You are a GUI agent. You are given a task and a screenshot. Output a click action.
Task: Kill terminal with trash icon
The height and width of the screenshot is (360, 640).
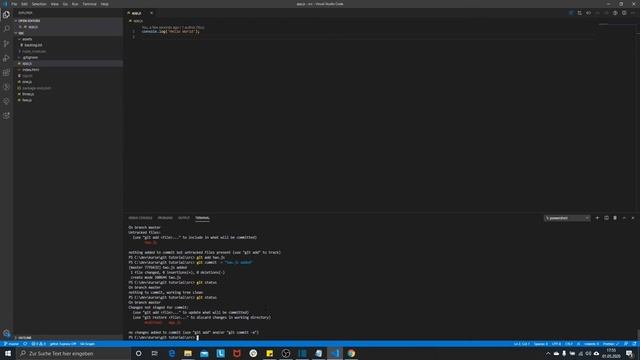point(615,218)
